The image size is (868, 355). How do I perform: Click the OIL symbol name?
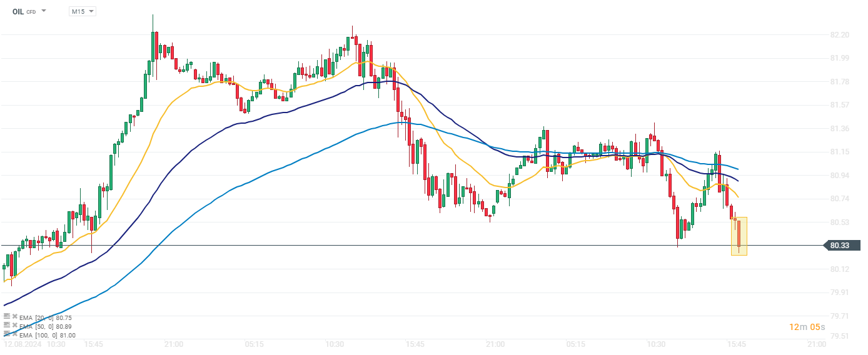[18, 11]
